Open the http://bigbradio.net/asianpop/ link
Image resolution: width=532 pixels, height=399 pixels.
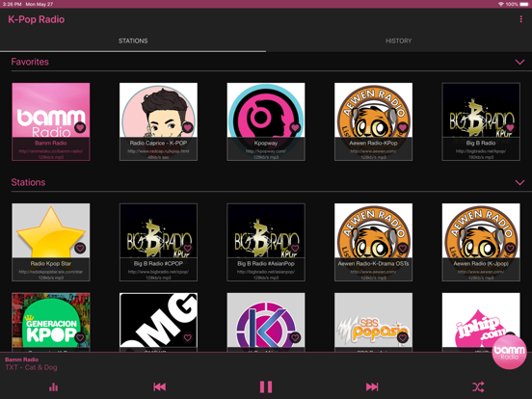pos(266,272)
